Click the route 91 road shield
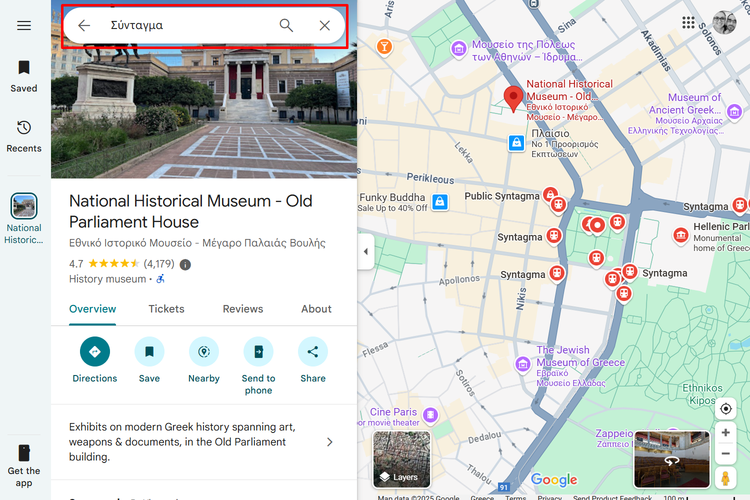The height and width of the screenshot is (500, 750). click(504, 487)
